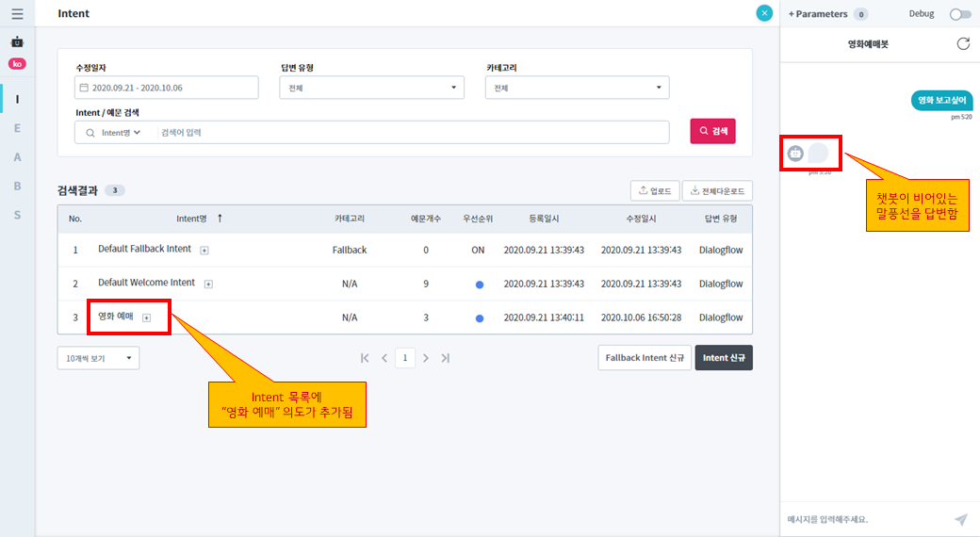980x537 pixels.
Task: Click the Intent 신규 button
Action: (723, 358)
